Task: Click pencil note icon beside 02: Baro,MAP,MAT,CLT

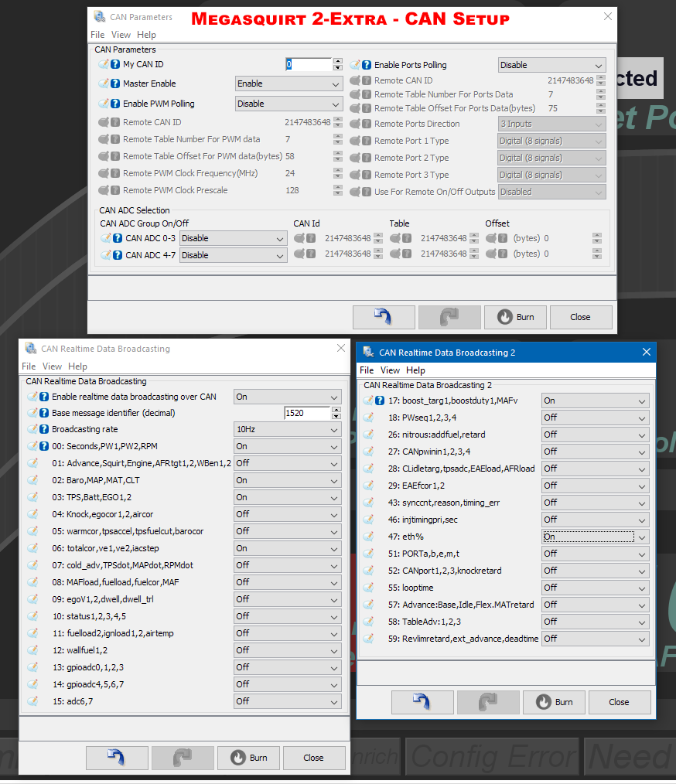Action: [32, 480]
